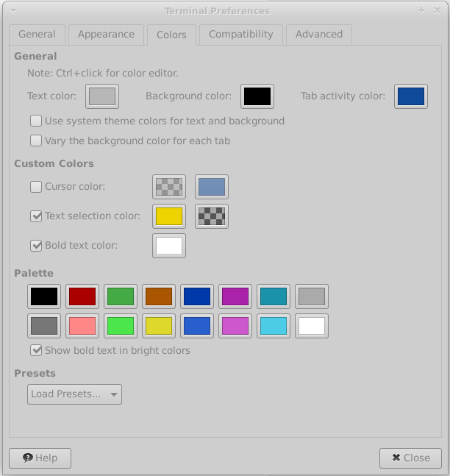The image size is (450, 476).
Task: Edit the bright blue palette swatch
Action: click(197, 326)
